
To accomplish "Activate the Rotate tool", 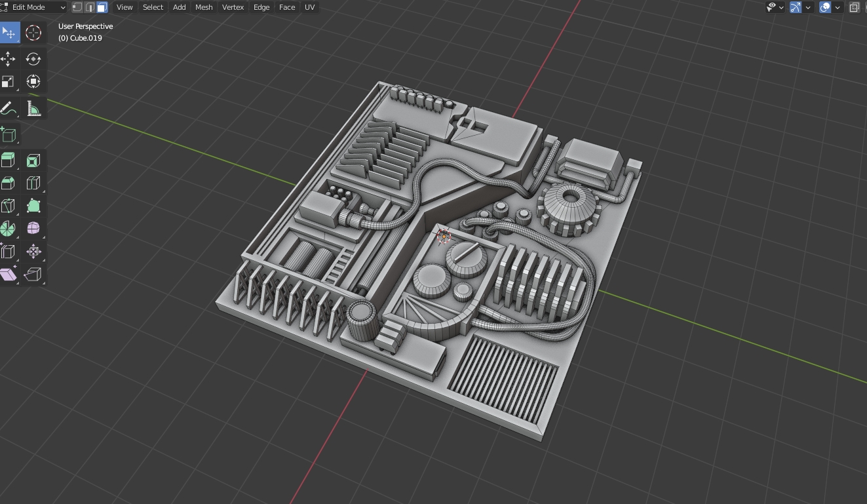I will [33, 58].
